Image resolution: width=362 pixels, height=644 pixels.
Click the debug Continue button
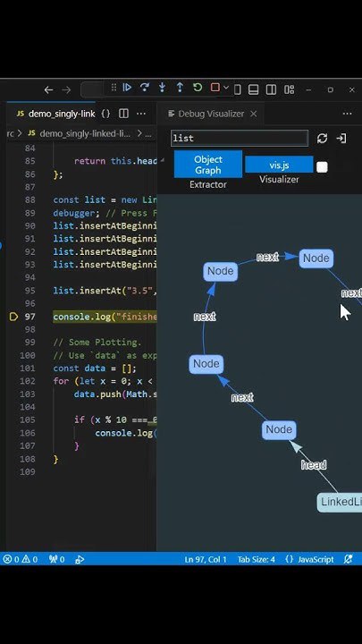click(x=127, y=87)
